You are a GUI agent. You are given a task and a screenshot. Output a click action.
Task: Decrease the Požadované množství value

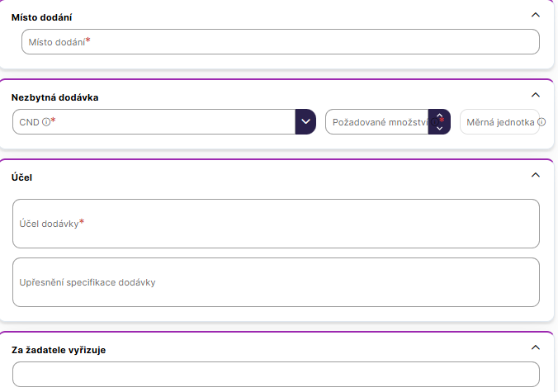(440, 128)
